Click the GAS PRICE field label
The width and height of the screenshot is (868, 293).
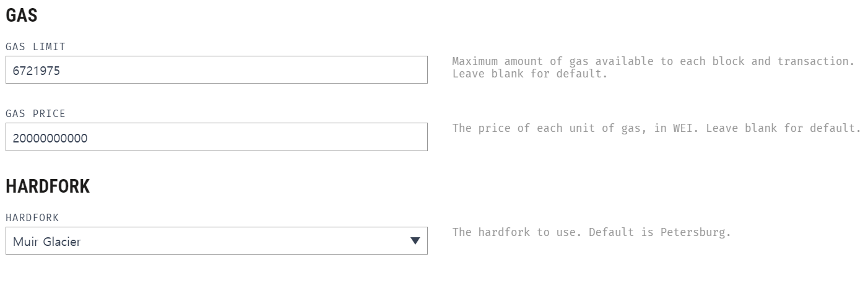point(35,114)
